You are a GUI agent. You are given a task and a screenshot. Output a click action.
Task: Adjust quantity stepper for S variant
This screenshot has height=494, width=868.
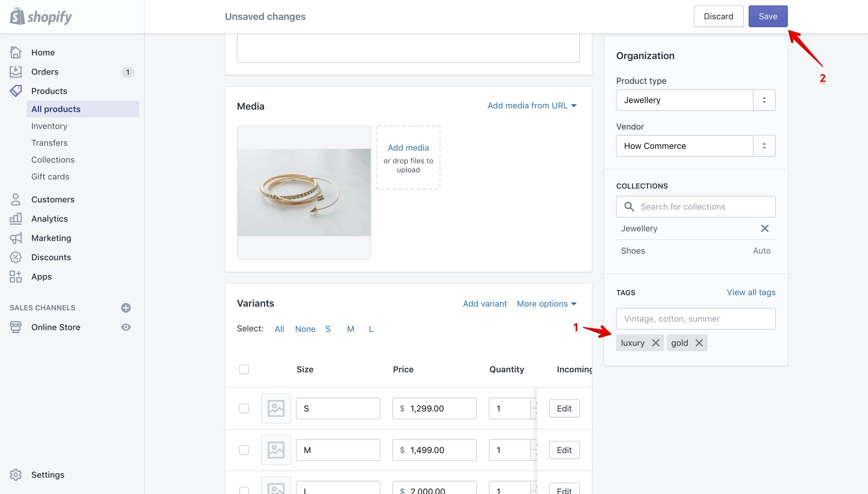[534, 408]
